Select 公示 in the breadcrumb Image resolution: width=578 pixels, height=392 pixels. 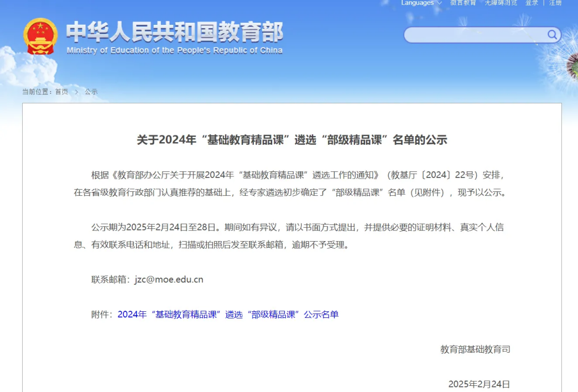click(91, 92)
